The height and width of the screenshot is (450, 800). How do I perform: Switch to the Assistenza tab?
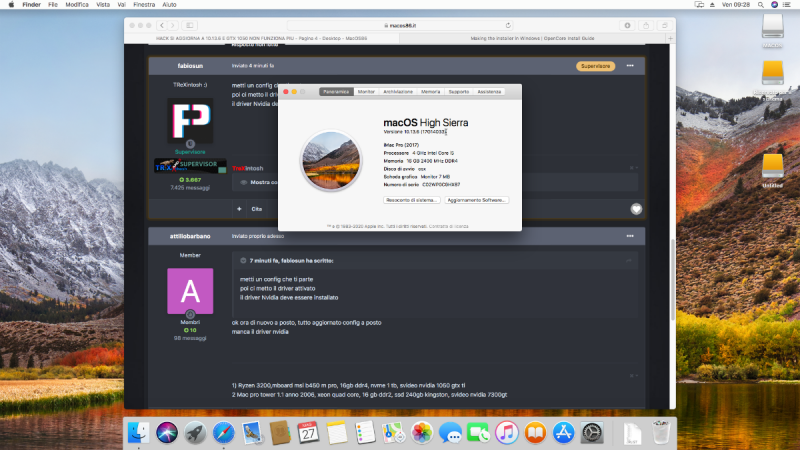pyautogui.click(x=489, y=92)
